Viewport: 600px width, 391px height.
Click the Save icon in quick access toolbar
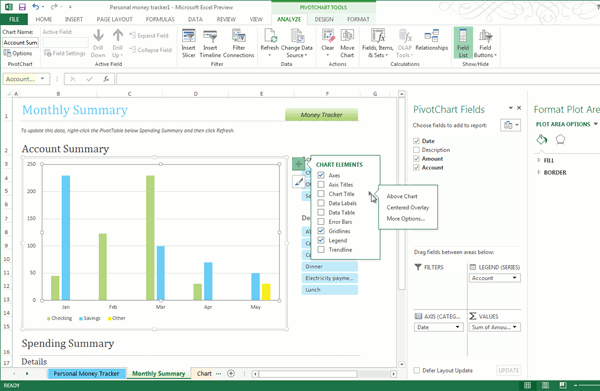[22, 7]
